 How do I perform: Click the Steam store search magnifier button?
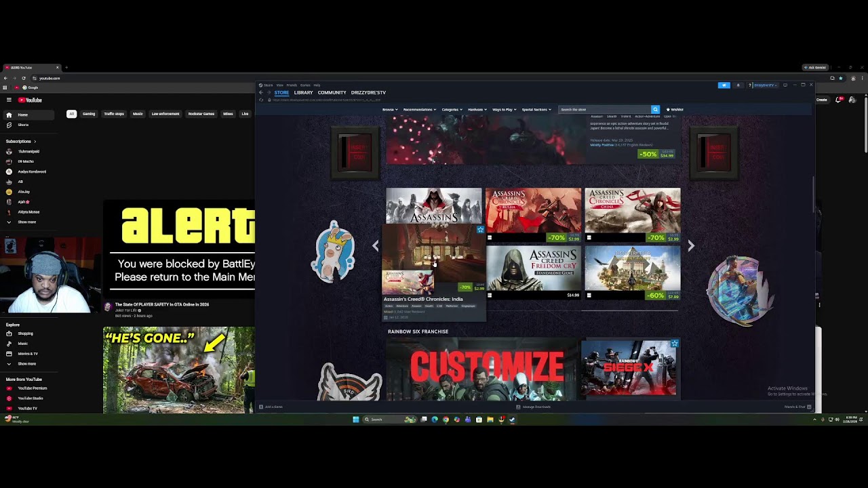pyautogui.click(x=655, y=109)
